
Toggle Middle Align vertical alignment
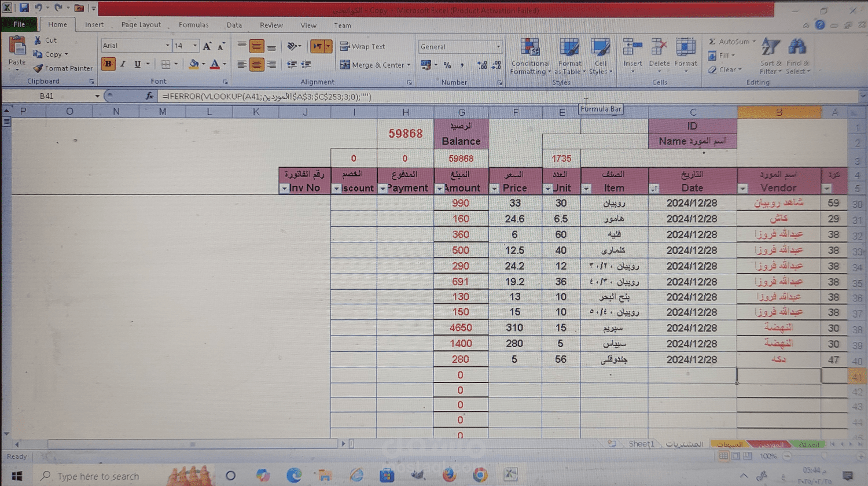click(256, 46)
